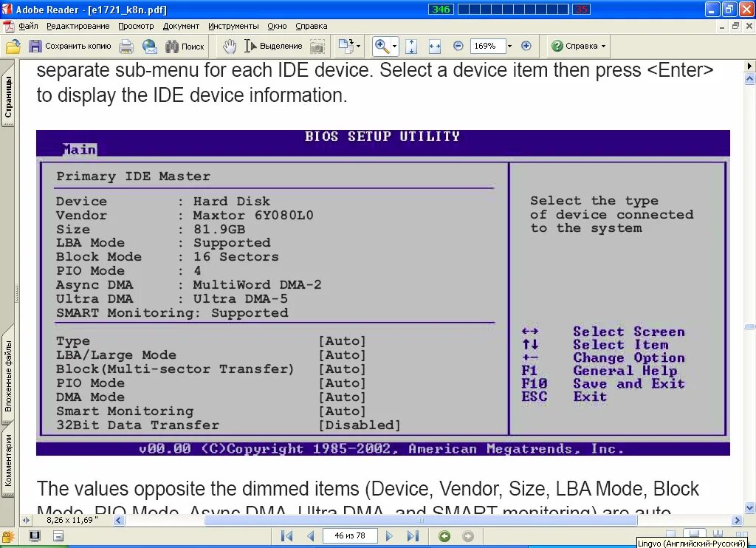Click the Primary IDE Master heading

tap(133, 177)
